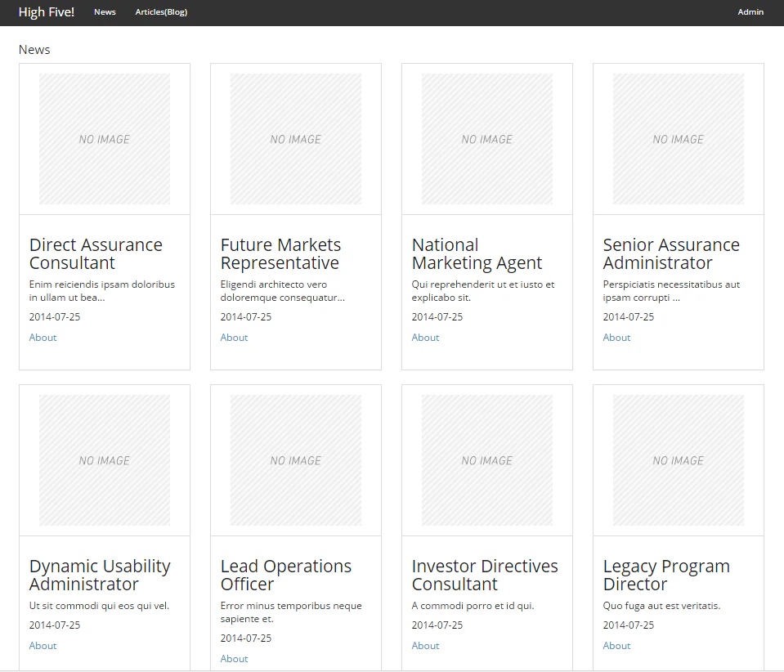
Task: Open Future Markets Representative thumbnail image
Action: (295, 139)
